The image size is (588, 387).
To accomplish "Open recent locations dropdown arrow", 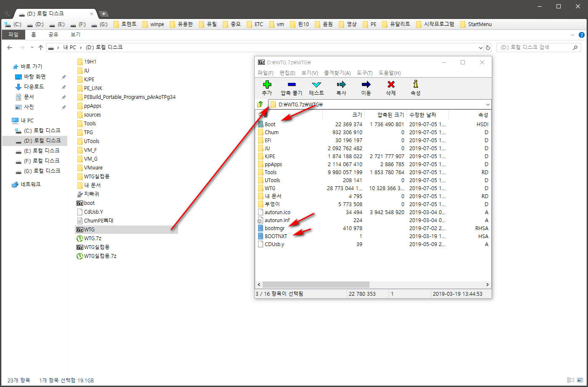I will pos(32,48).
